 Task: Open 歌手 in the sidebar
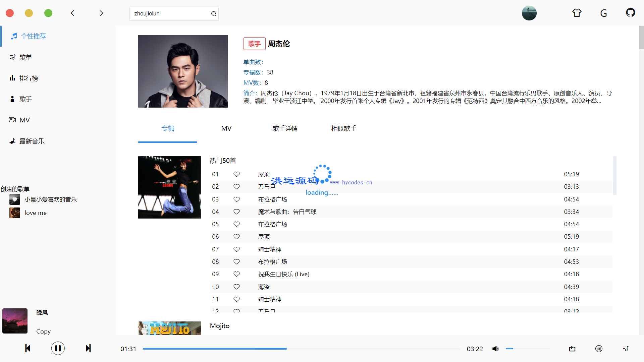20,99
